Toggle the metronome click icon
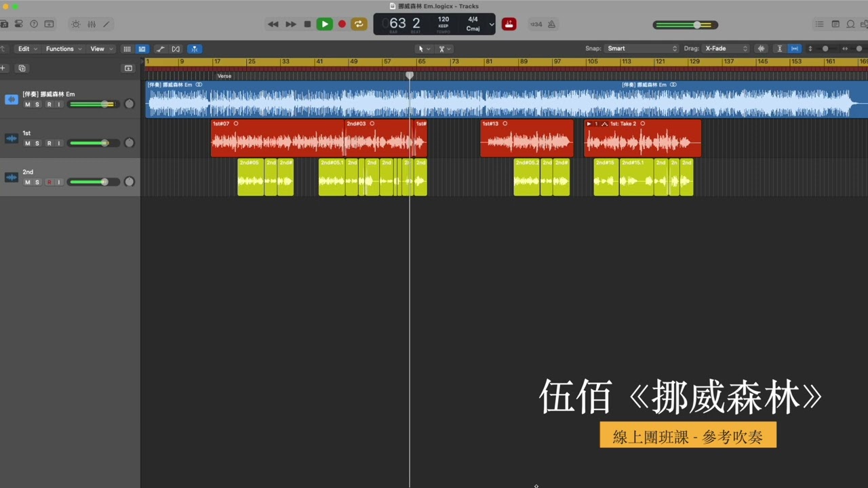Image resolution: width=868 pixels, height=488 pixels. coord(551,24)
